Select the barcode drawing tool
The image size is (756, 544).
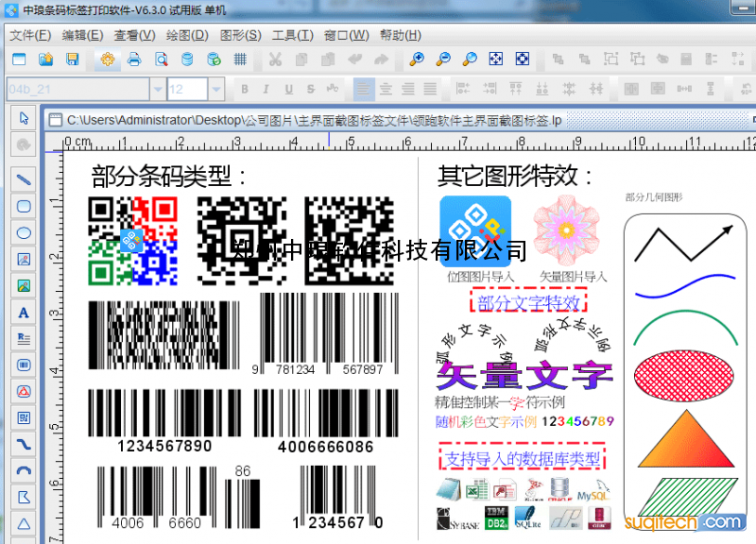(x=24, y=365)
